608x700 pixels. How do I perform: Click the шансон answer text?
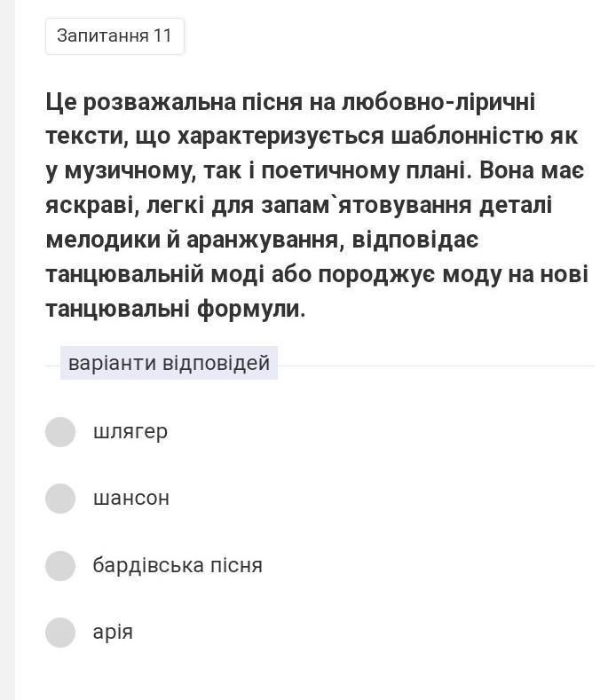click(x=130, y=499)
